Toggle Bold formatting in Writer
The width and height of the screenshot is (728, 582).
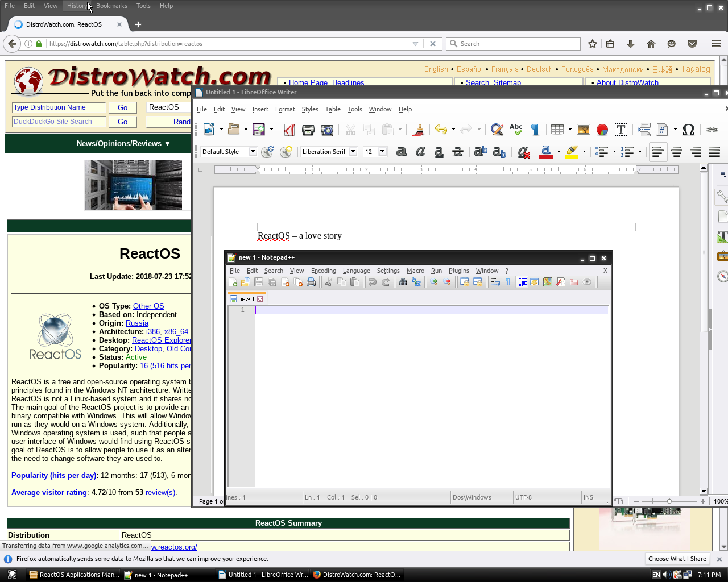pos(402,152)
